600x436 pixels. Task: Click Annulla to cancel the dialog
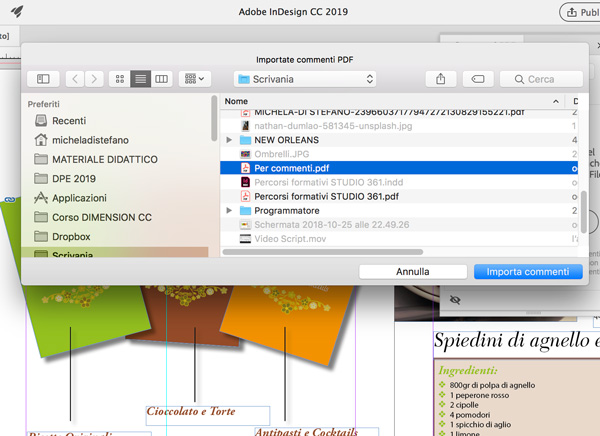coord(413,272)
